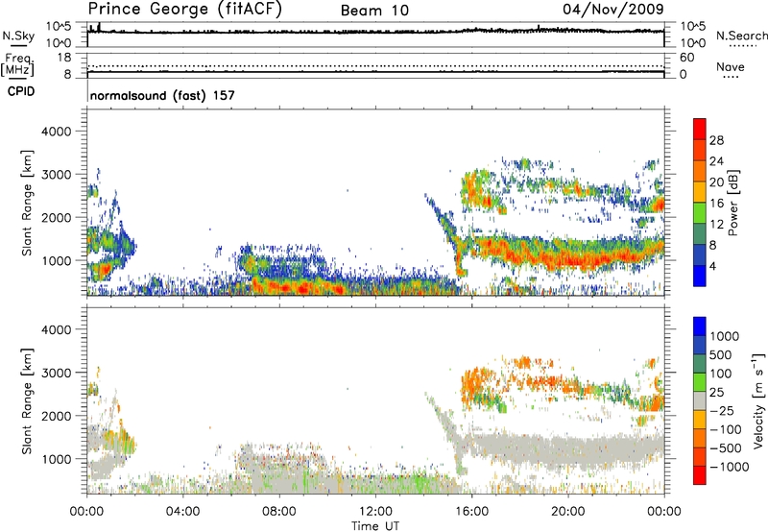
Task: Click 'Slant Range [km]' label of Velocity panel
Action: point(27,401)
